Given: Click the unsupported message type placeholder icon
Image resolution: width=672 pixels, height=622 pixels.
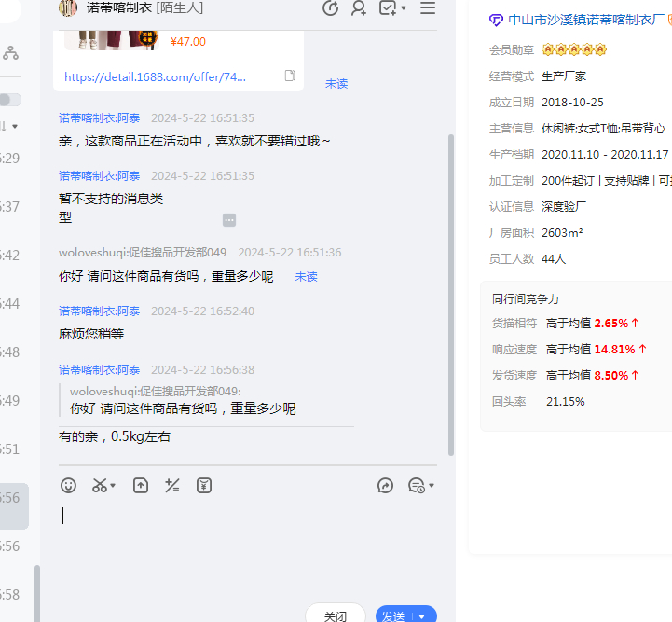Looking at the screenshot, I should (229, 220).
